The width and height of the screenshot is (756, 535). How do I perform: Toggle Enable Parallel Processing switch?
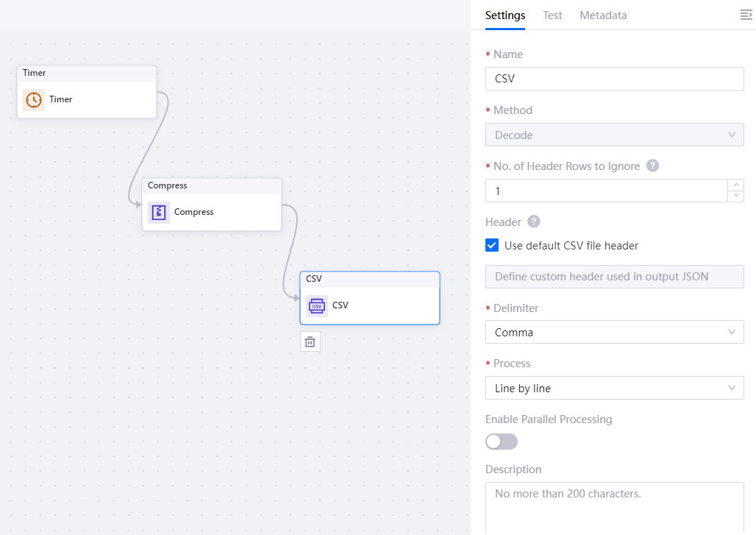click(x=502, y=442)
